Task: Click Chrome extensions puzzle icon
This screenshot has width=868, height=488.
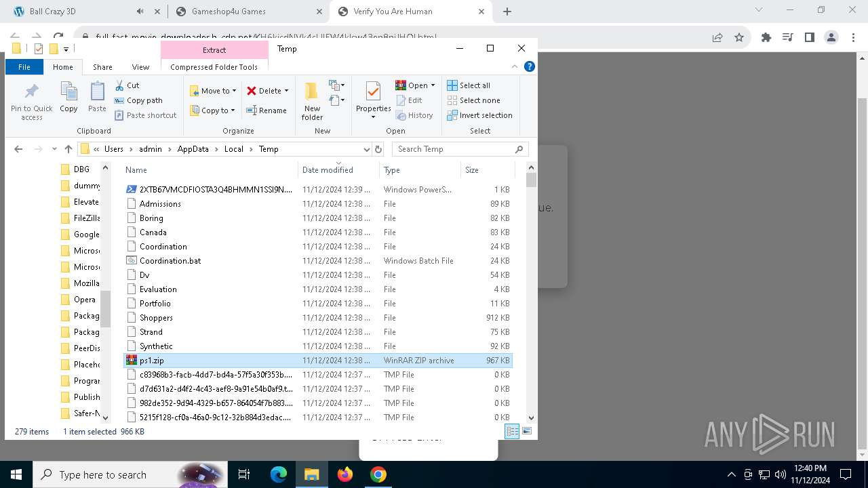Action: 766,37
